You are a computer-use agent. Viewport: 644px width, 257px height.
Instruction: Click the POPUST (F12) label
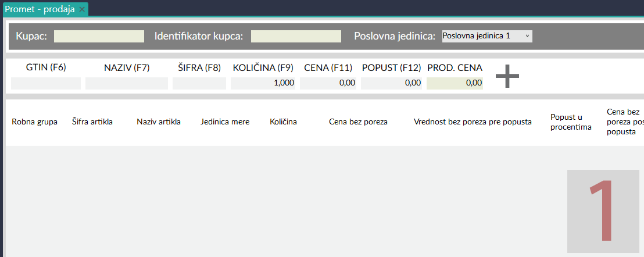(391, 68)
